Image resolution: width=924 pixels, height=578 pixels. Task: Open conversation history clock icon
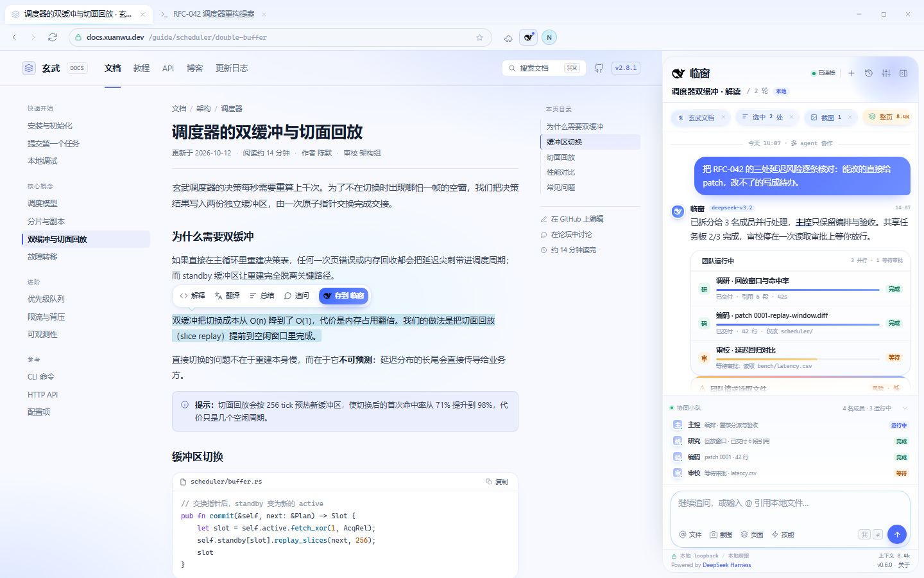869,73
